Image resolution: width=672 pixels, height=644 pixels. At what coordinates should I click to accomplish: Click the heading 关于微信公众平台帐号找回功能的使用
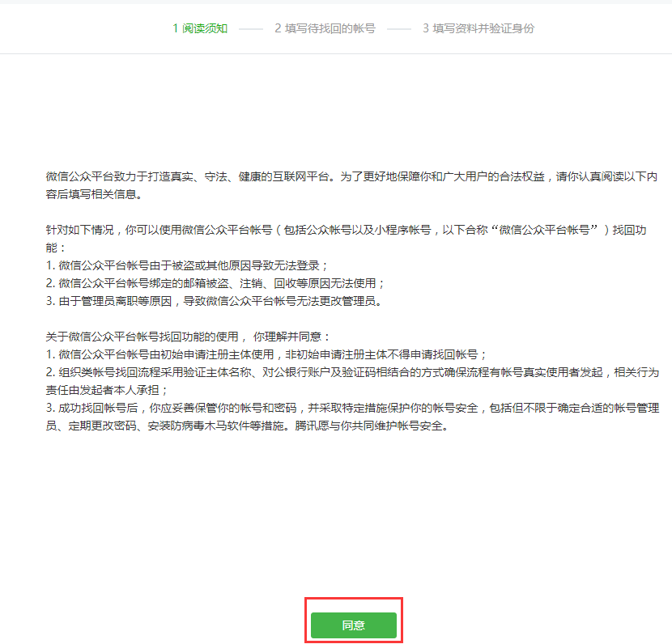(188, 336)
